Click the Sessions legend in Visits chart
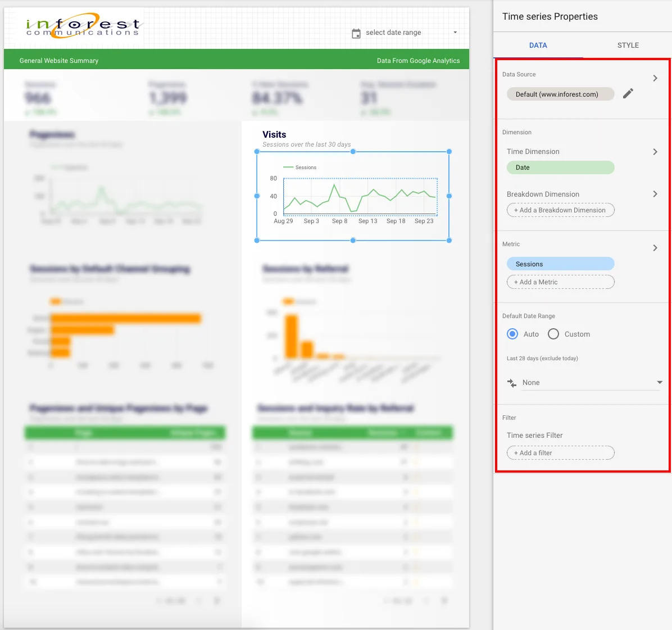672x630 pixels. click(300, 167)
